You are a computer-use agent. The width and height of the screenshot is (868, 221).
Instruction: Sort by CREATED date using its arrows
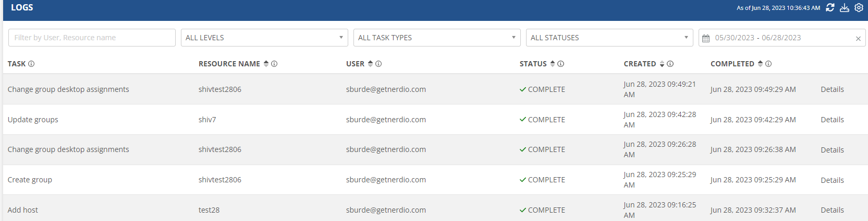(662, 64)
